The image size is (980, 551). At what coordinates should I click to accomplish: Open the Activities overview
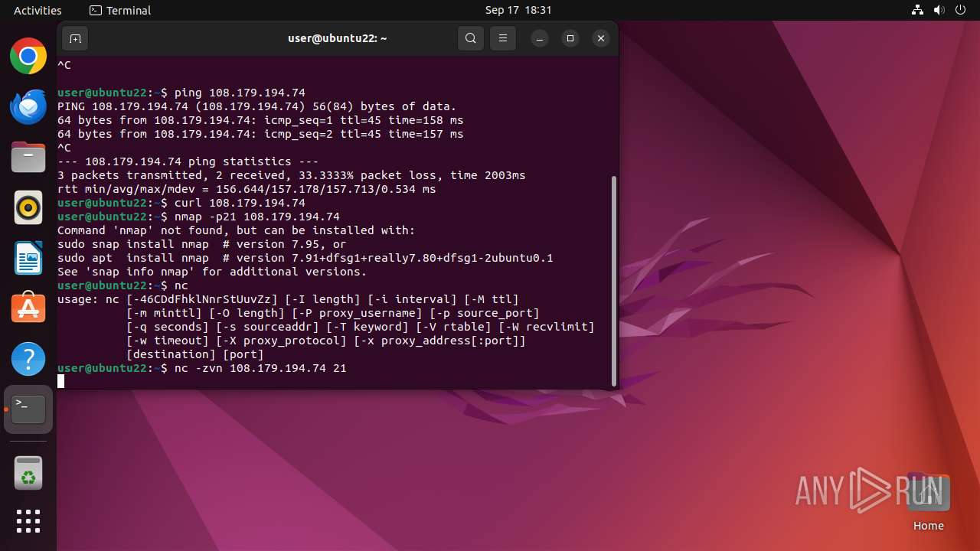point(38,10)
